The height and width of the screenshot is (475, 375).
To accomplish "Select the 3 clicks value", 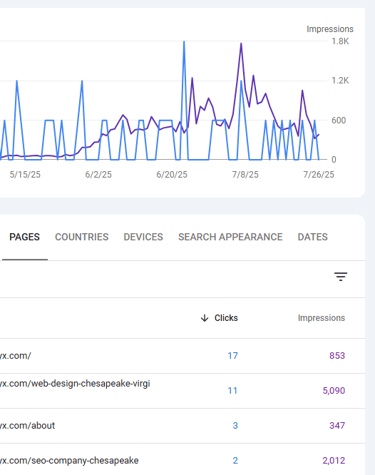I will click(235, 426).
